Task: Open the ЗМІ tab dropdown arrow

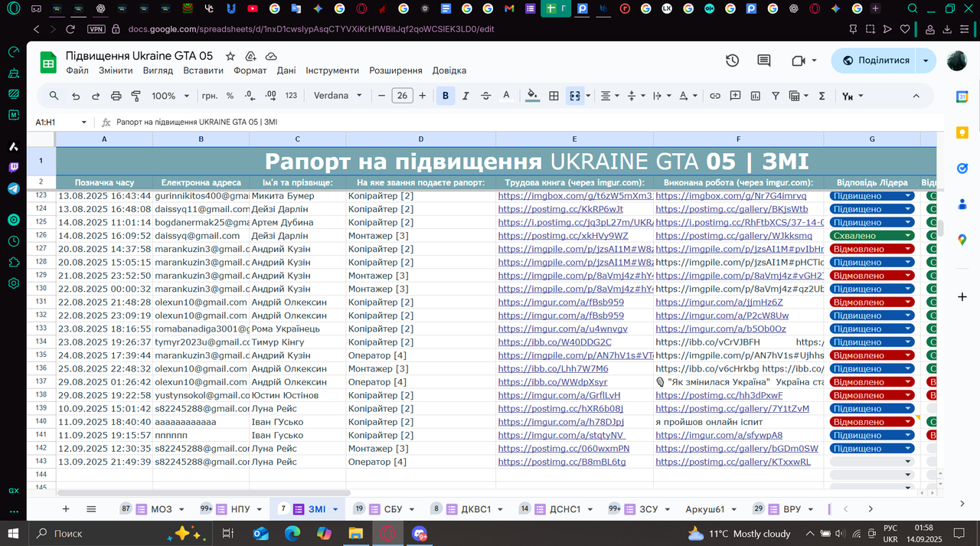Action: [x=335, y=508]
